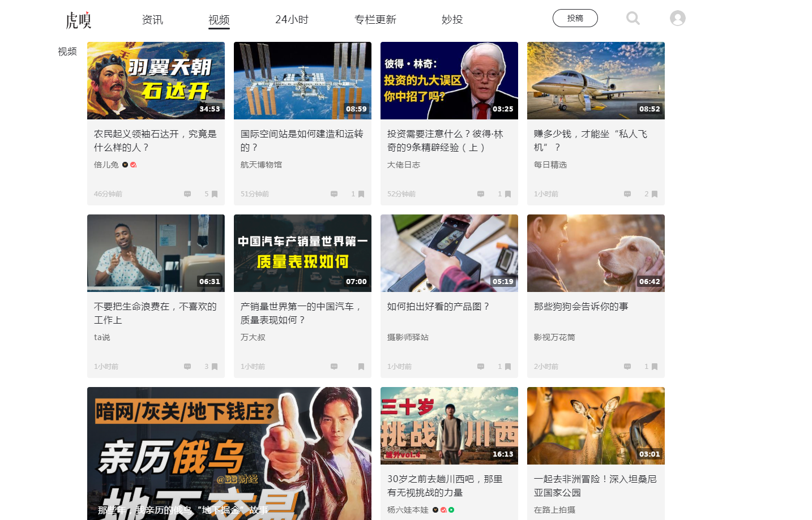Open title 产销量世界第一的中国汽车，质量表现如何？
The width and height of the screenshot is (812, 520).
click(301, 313)
